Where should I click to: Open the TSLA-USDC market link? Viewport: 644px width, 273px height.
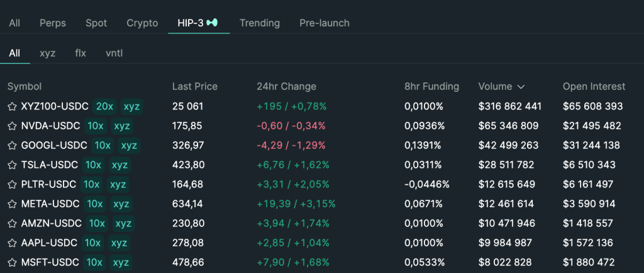(x=49, y=165)
